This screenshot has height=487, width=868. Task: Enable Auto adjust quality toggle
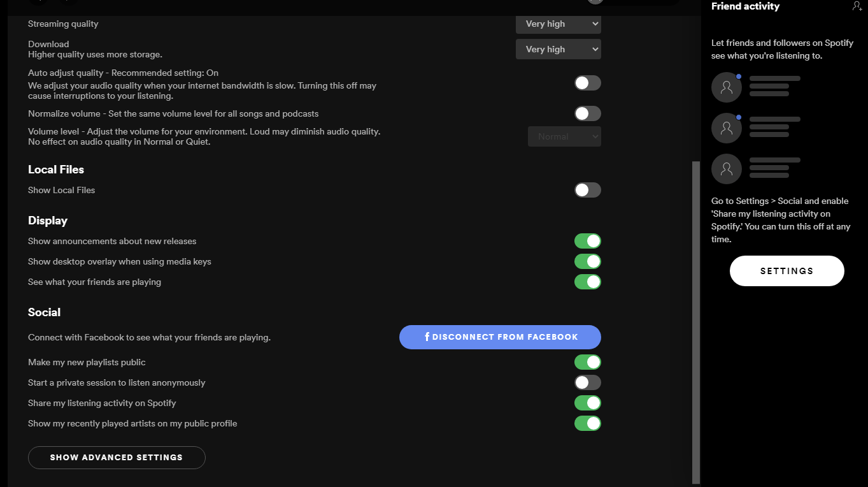tap(588, 83)
